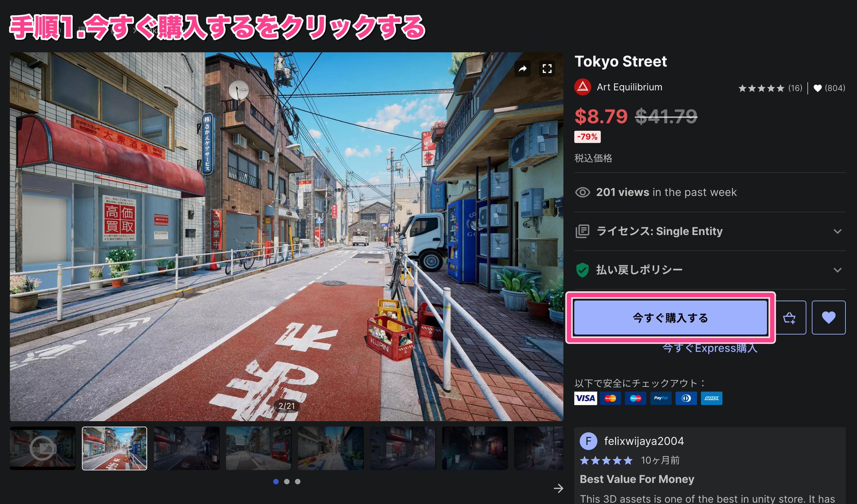Open the felixwijaya2004 reviewer profile
This screenshot has width=857, height=504.
tap(644, 441)
